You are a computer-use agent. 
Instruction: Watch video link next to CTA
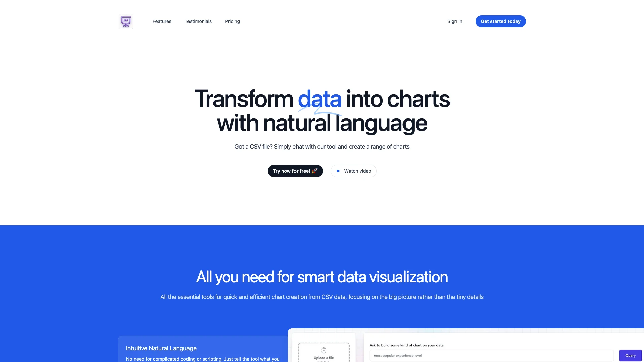pos(354,171)
